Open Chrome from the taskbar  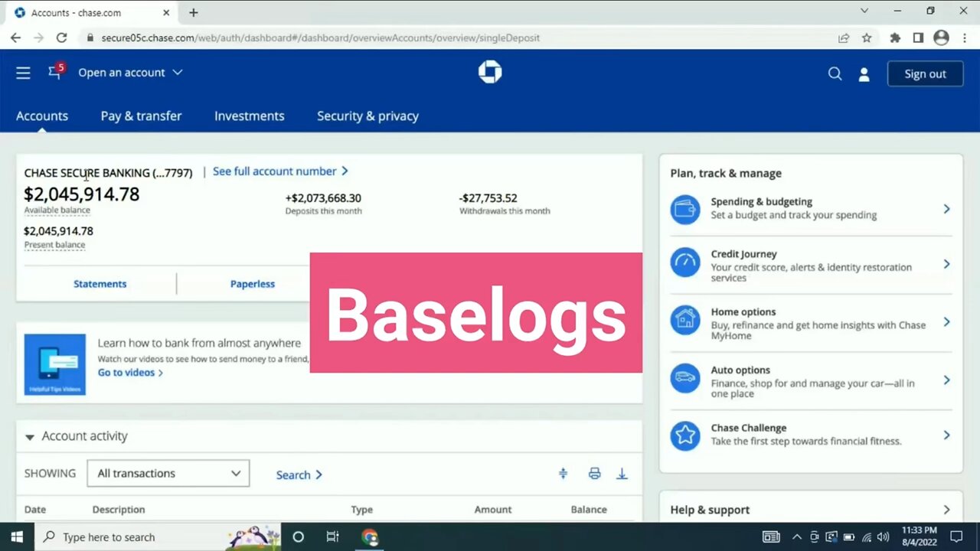click(371, 537)
